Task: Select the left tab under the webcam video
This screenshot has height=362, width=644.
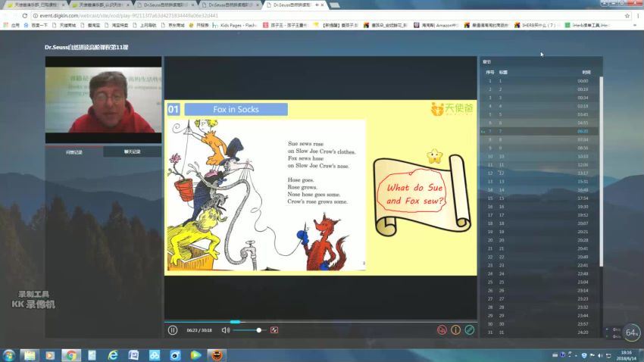Action: pos(74,152)
